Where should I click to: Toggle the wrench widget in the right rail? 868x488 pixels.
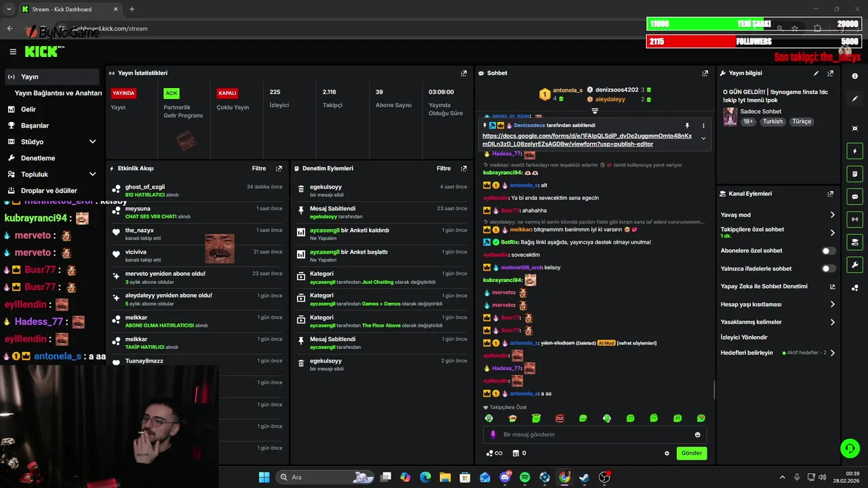click(x=854, y=264)
